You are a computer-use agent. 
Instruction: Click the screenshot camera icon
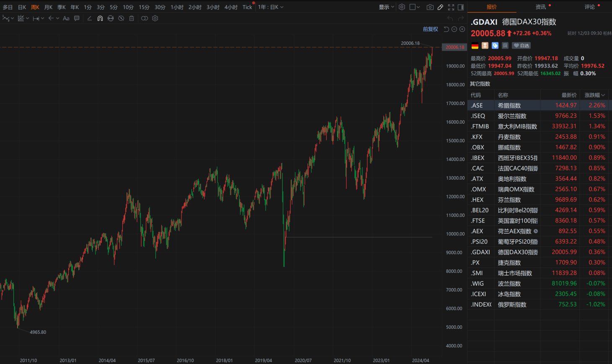[430, 7]
